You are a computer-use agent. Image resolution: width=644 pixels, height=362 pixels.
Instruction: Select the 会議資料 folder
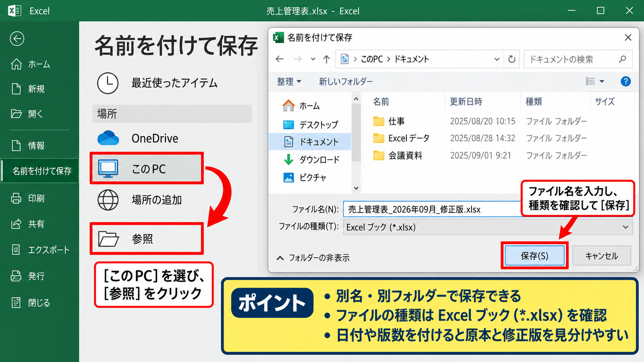pyautogui.click(x=397, y=155)
